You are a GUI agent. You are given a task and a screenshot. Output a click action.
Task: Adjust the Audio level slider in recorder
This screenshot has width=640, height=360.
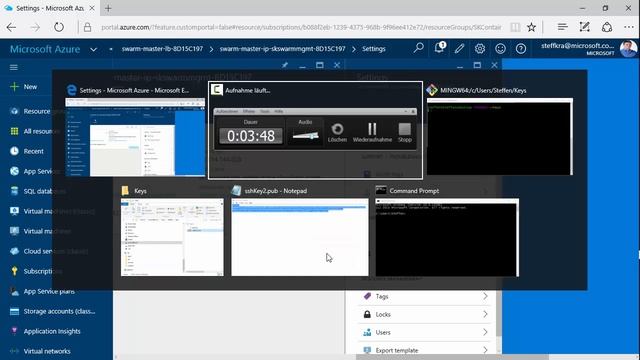(x=305, y=136)
